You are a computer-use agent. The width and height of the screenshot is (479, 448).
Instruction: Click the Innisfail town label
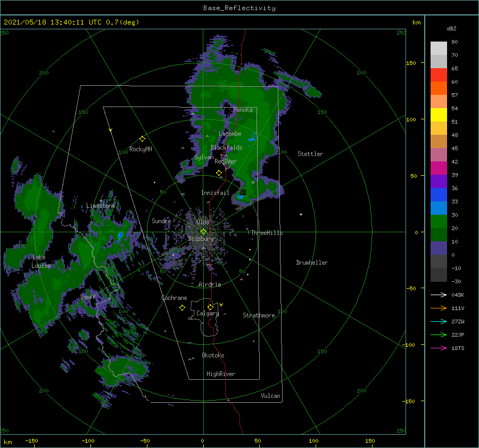[215, 193]
